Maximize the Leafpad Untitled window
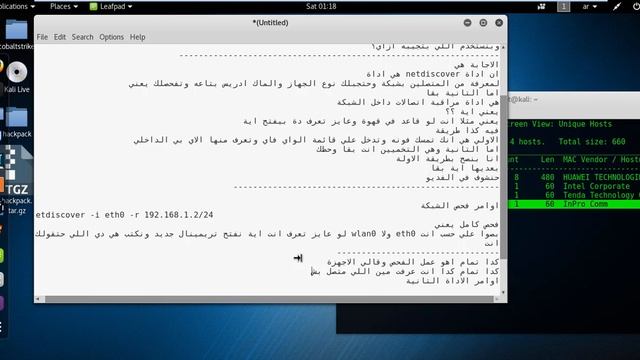This screenshot has width=640, height=360. click(483, 23)
